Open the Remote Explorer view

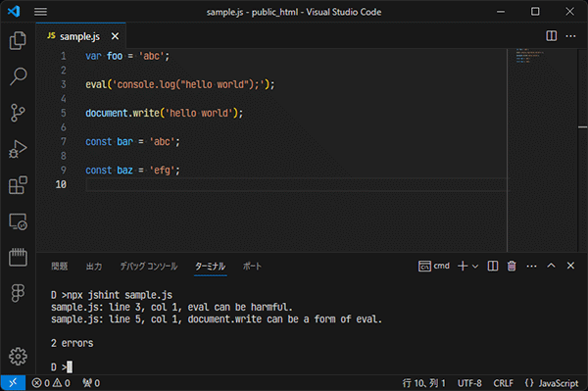[x=18, y=221]
